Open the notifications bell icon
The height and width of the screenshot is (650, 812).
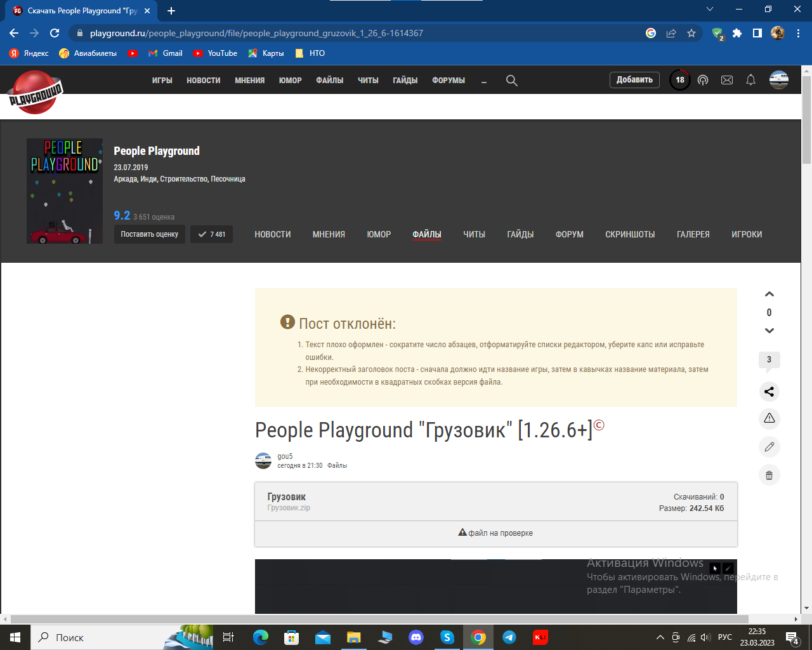(x=750, y=80)
